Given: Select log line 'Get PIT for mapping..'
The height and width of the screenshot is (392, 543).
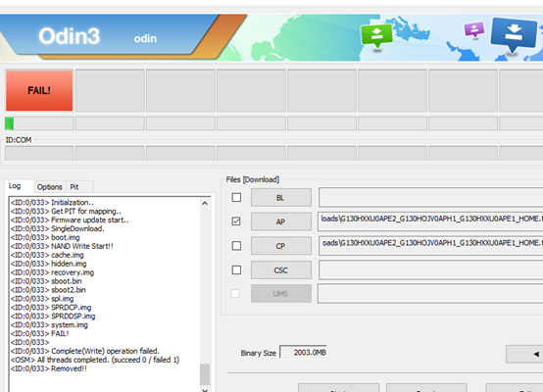Looking at the screenshot, I should click(66, 212).
